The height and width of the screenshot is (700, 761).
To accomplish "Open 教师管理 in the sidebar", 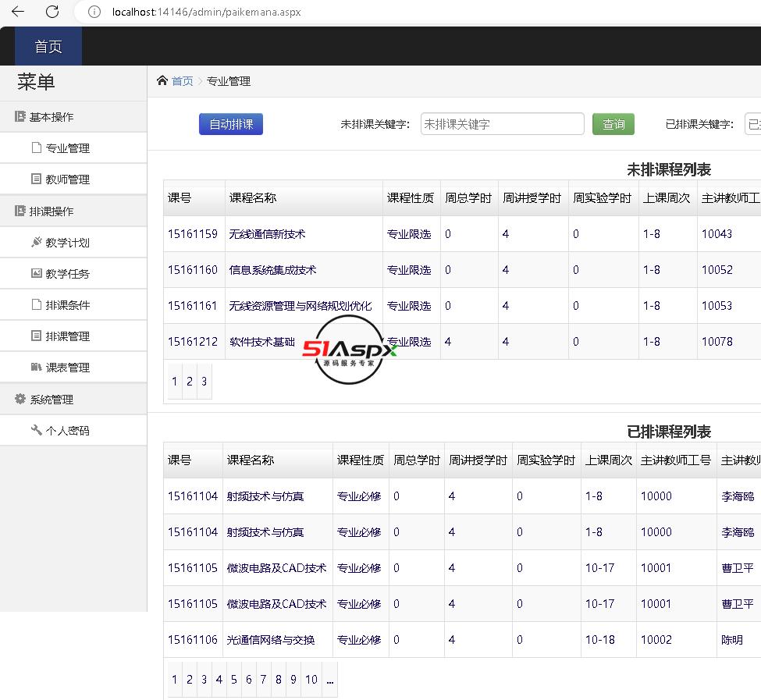I will tap(67, 179).
